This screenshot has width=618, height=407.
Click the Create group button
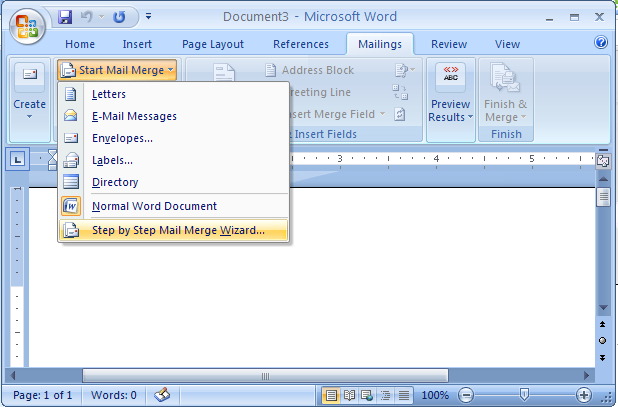pos(29,96)
